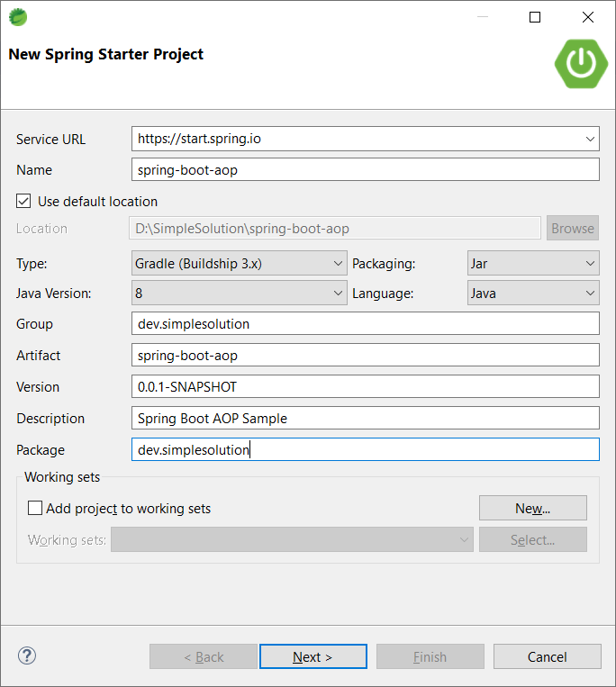Viewport: 616px width, 687px height.
Task: Focus the Description input field
Action: pyautogui.click(x=366, y=418)
